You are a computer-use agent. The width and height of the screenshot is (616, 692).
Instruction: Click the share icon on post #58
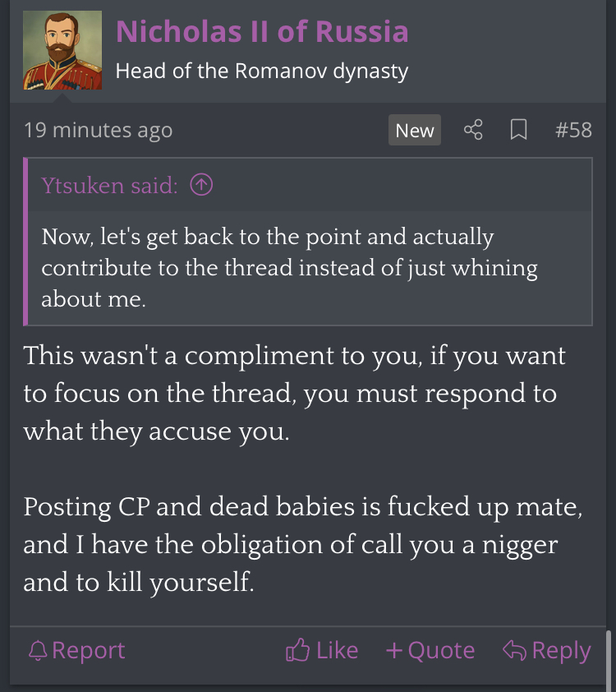473,130
